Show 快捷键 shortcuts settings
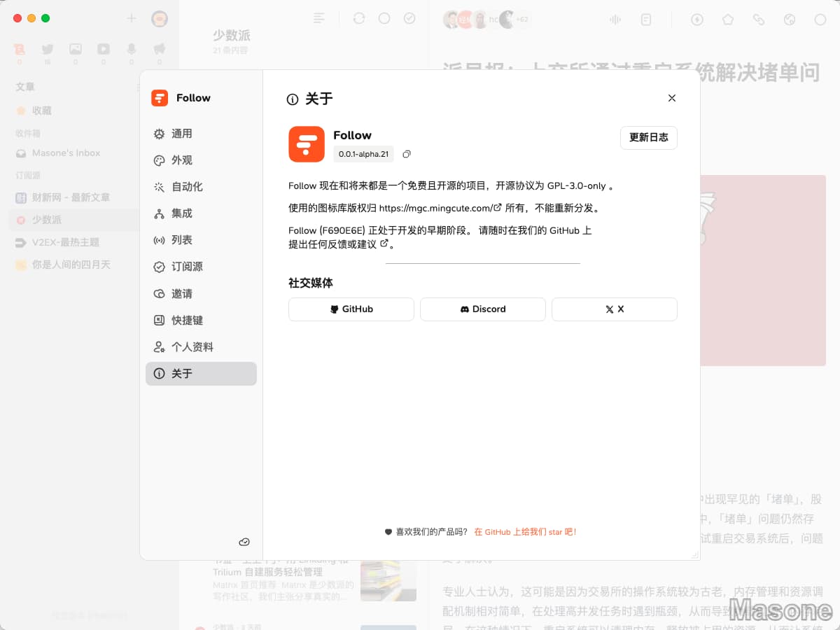The image size is (840, 630). [x=201, y=321]
